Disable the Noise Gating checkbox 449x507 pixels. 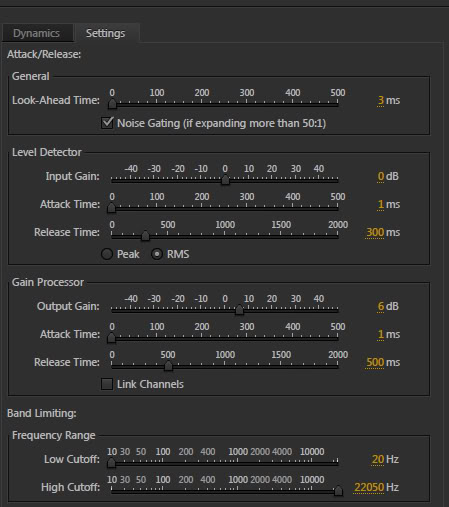(x=107, y=123)
